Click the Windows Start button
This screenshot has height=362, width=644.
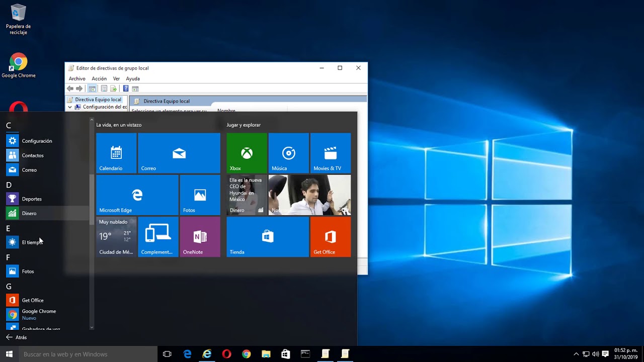(x=9, y=354)
